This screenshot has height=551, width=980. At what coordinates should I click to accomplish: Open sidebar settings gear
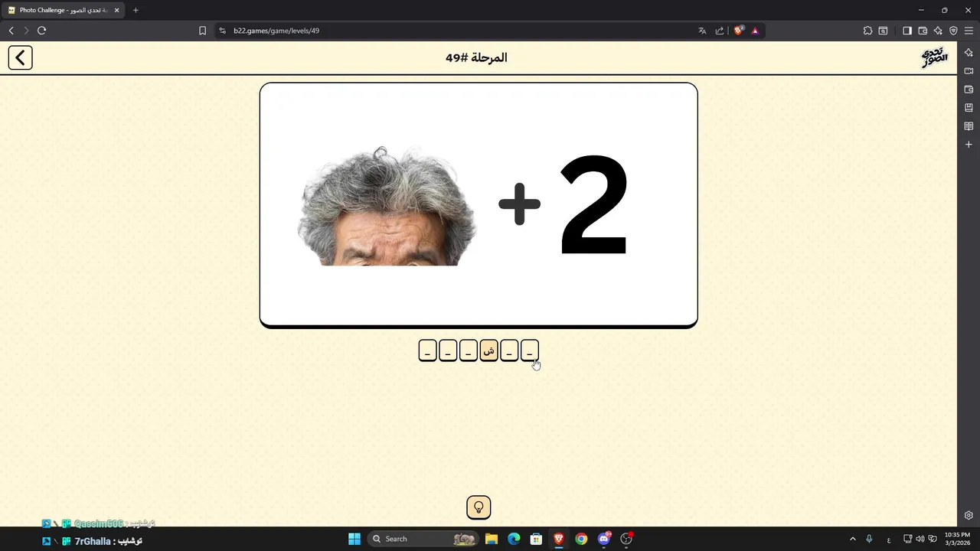tap(969, 515)
